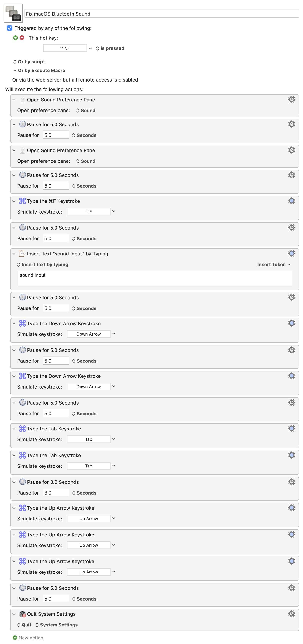
Task: Open gear menu for Quit System Settings action
Action: [291, 613]
